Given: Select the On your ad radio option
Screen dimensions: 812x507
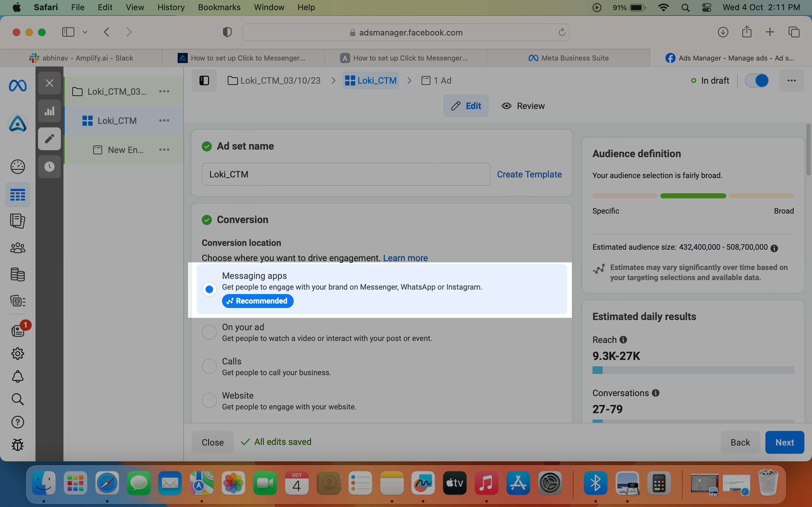Looking at the screenshot, I should point(209,332).
